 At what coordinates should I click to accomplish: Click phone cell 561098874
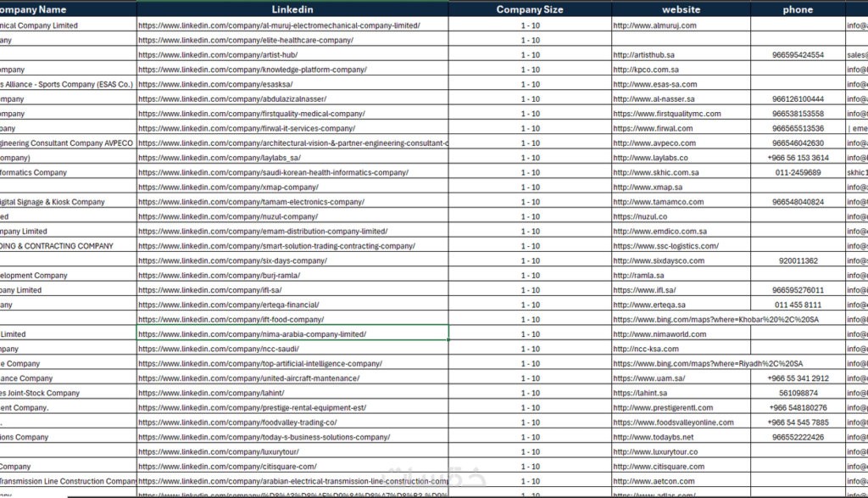798,393
